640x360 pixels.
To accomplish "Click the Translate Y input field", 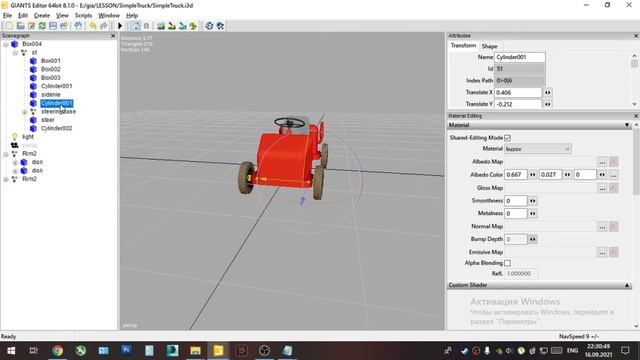I will [x=518, y=104].
